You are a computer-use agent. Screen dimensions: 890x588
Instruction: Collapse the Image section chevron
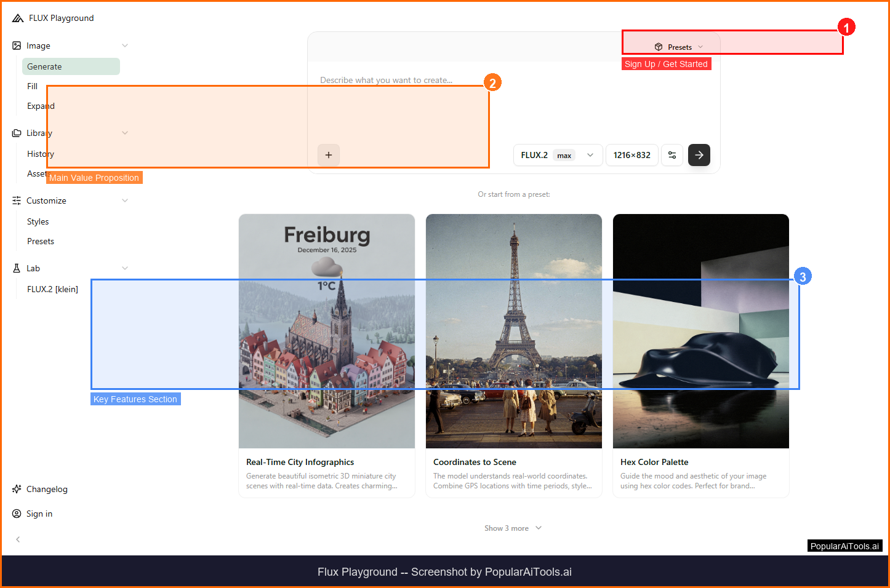125,46
